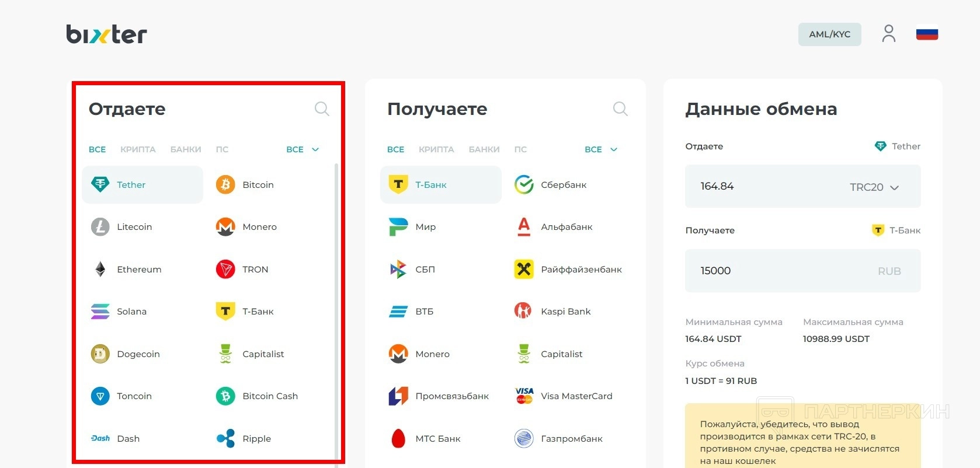
Task: Switch to БАНКИ tab in Отдаете
Action: (186, 149)
